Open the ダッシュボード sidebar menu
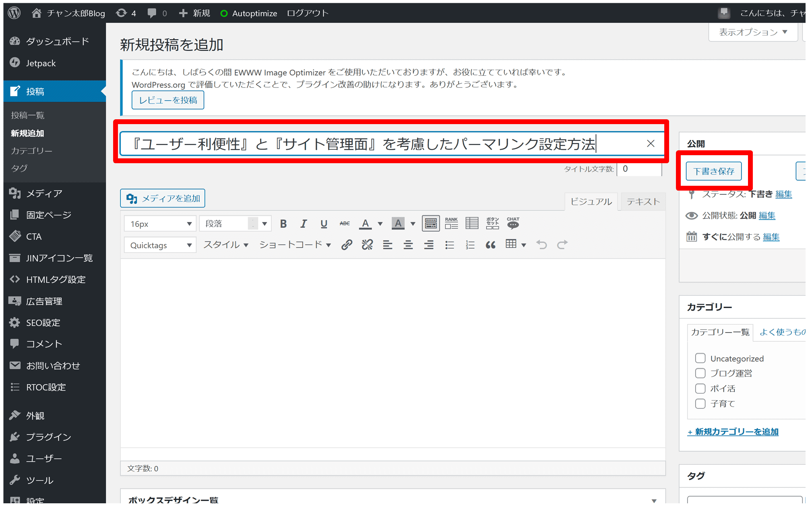 coord(55,41)
